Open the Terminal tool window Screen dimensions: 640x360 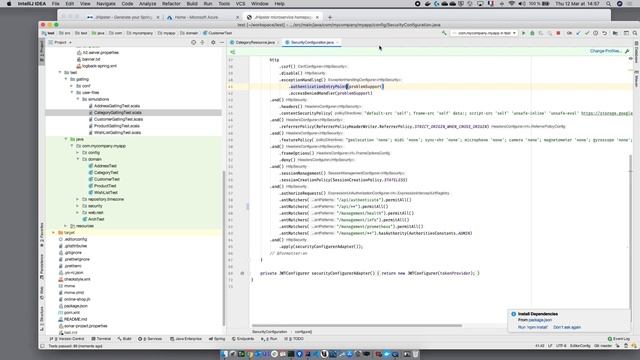click(x=101, y=339)
